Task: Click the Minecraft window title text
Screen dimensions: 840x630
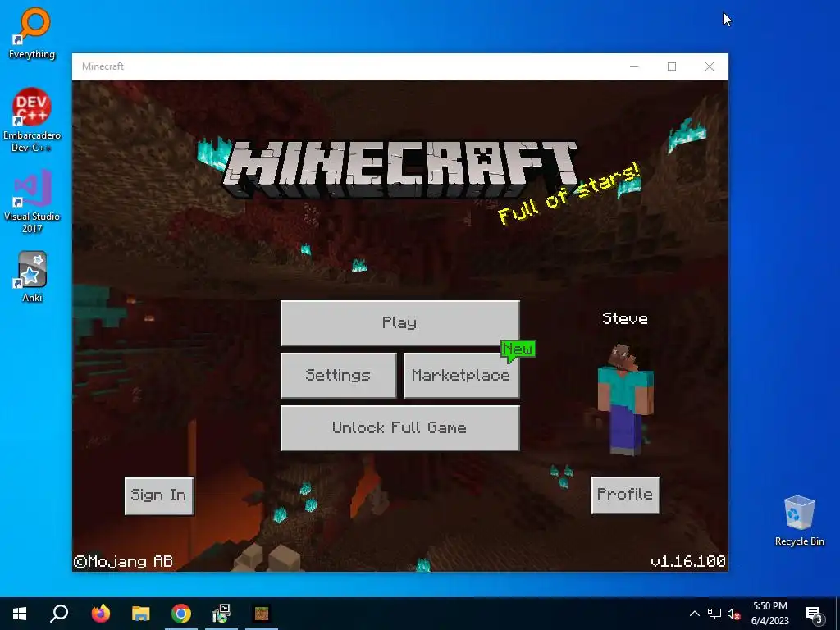Action: point(103,66)
